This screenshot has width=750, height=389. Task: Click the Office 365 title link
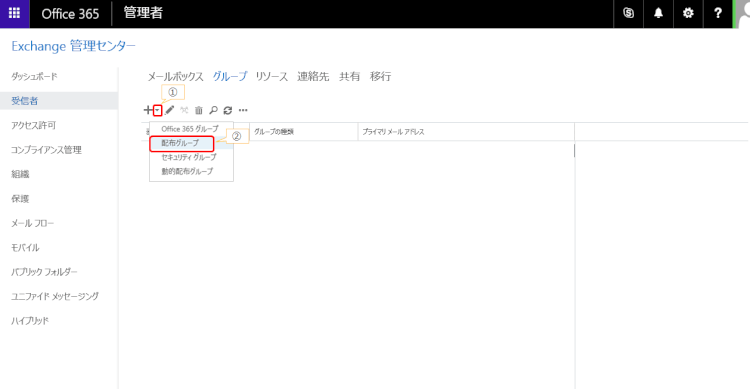[70, 14]
